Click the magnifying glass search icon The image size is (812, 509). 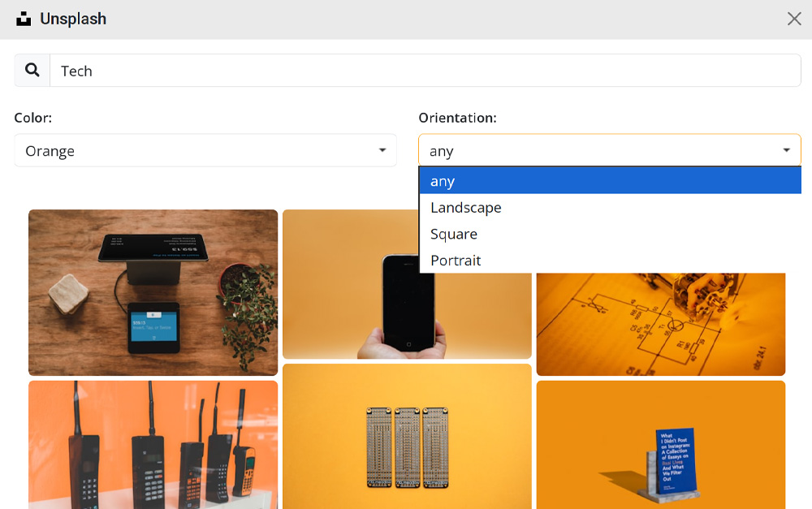coord(32,71)
